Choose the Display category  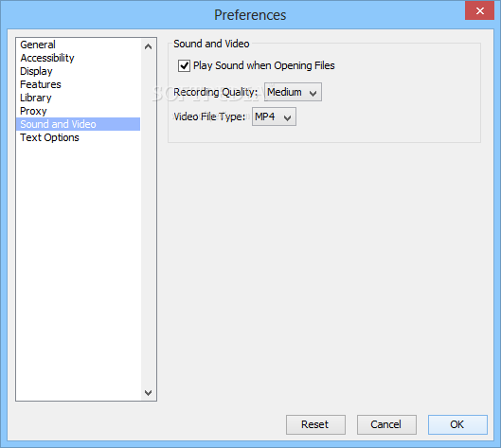(x=78, y=71)
